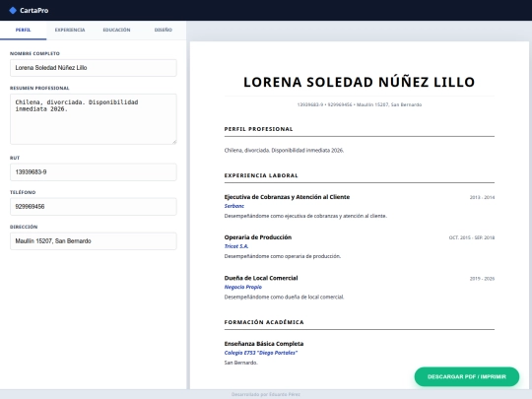Focus the Teléfono input field

(x=94, y=207)
